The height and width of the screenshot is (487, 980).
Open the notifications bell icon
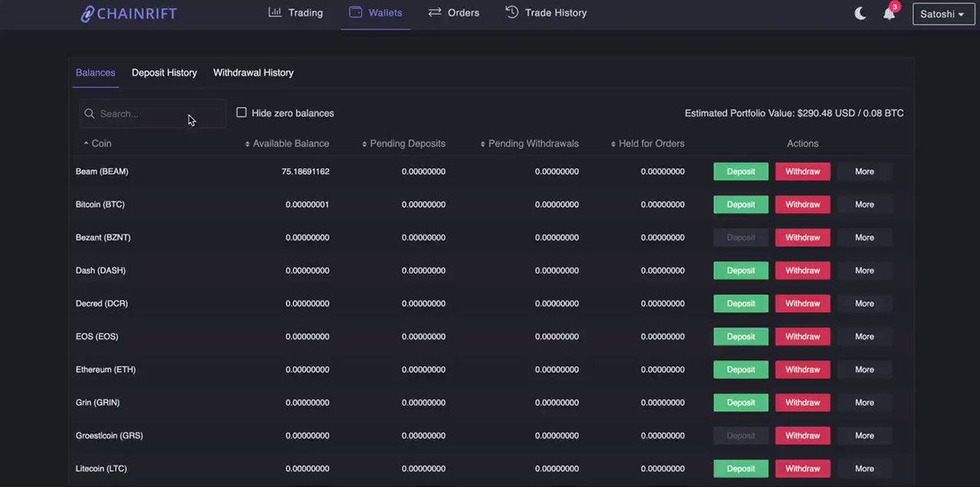(889, 14)
